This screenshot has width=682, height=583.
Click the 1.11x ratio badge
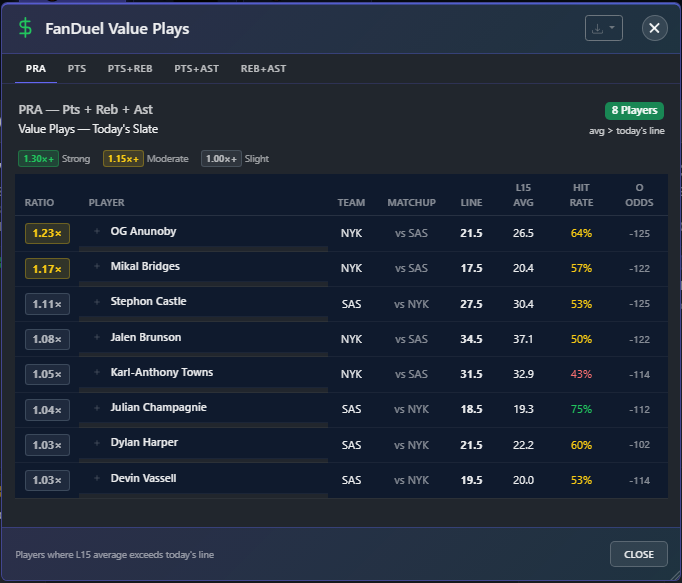[x=47, y=304]
